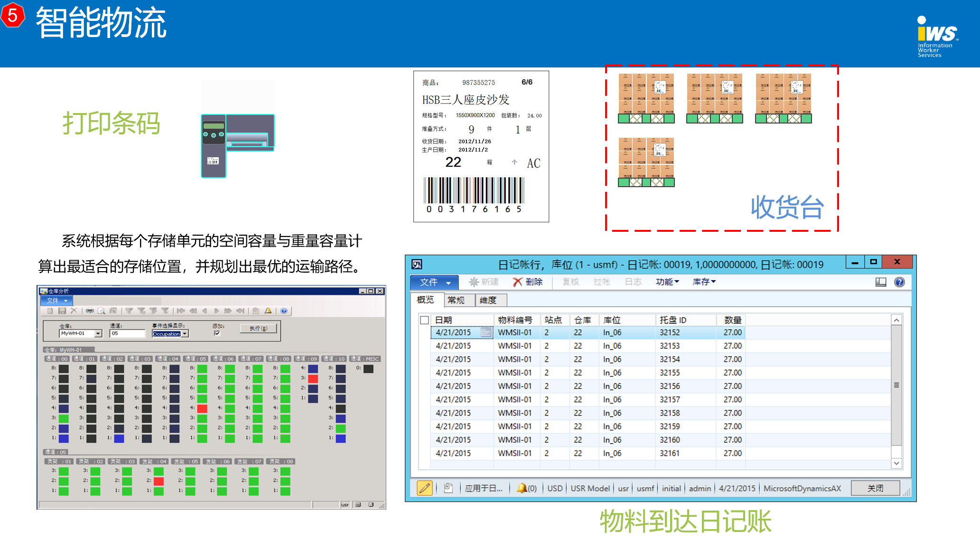Click 删除 delete button with red X

click(528, 282)
